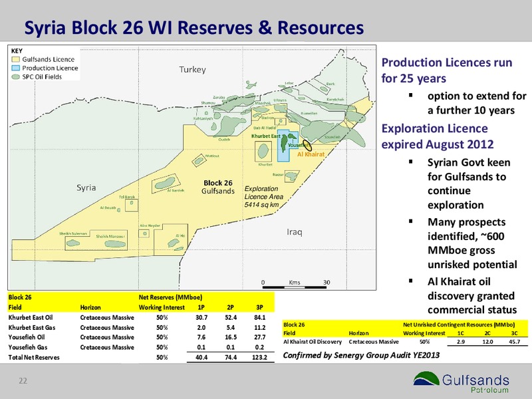Click the yellow Gulfsands Licence legend swatch

[x=15, y=59]
